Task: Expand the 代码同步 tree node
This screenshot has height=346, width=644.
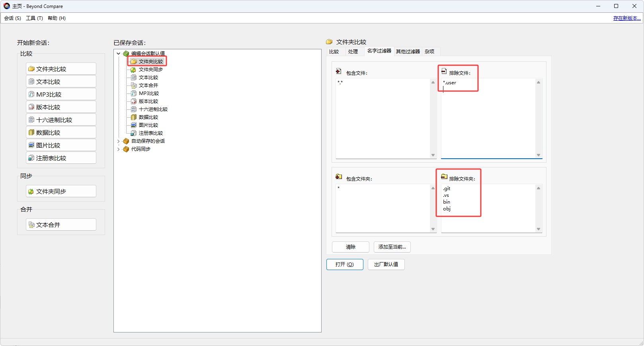Action: 118,149
